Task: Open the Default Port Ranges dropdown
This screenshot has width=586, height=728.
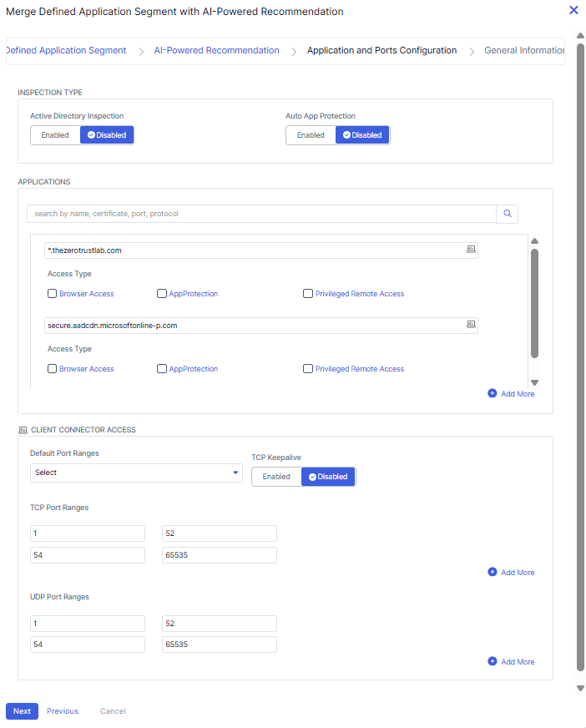Action: pos(136,473)
